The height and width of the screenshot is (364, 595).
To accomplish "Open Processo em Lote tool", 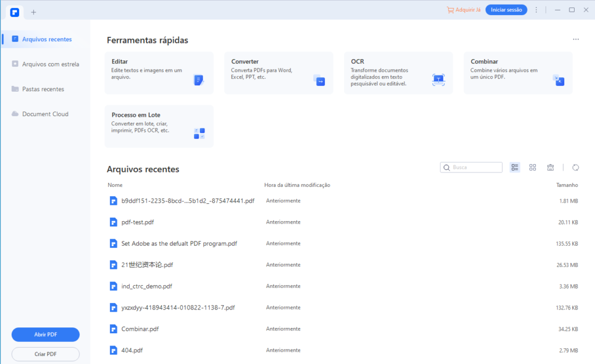I will (x=159, y=126).
